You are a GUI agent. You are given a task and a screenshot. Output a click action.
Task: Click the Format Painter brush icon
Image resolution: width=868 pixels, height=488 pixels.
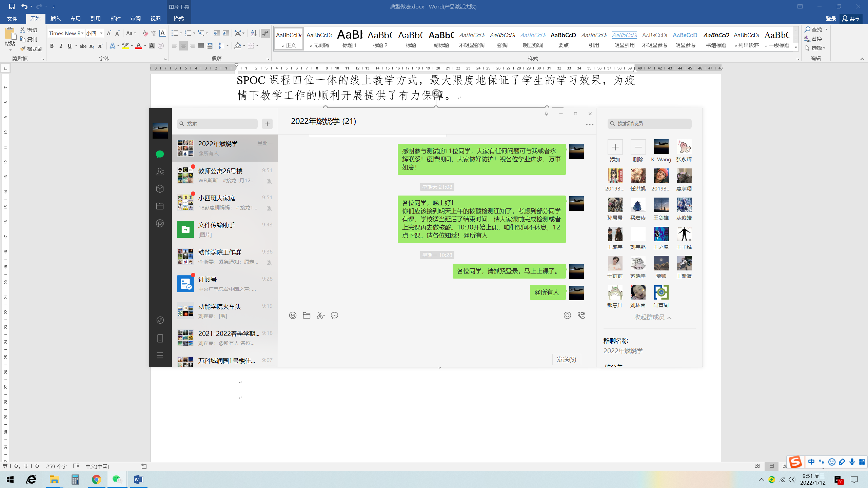23,49
